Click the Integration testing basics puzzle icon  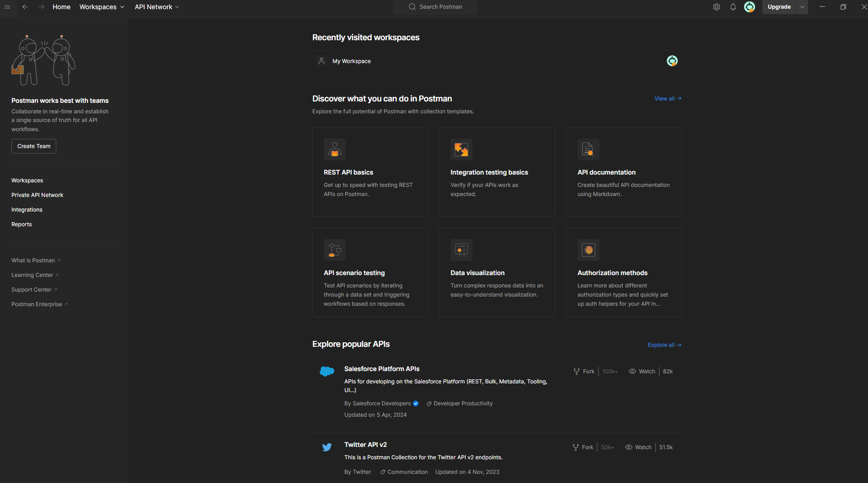pos(461,149)
